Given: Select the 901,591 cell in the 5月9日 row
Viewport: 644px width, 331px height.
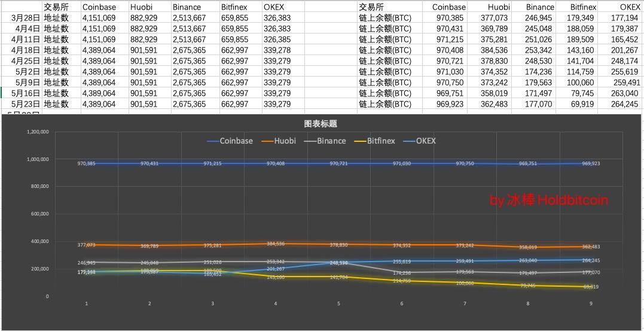Looking at the screenshot, I should point(150,82).
